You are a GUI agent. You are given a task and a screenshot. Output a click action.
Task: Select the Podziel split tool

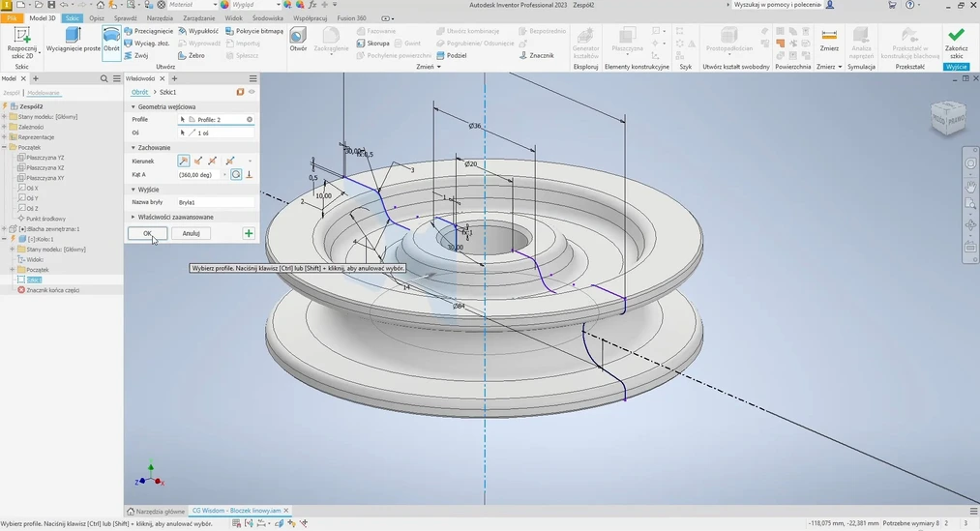tap(452, 55)
